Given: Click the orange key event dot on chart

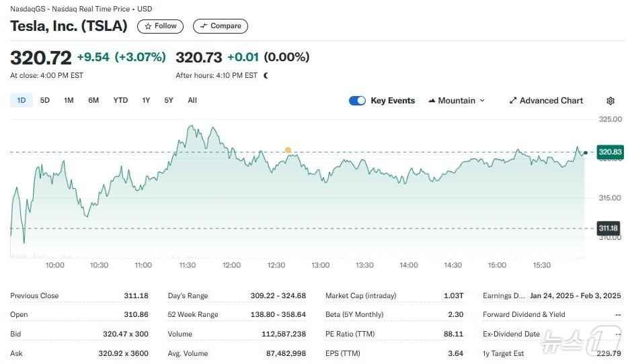Looking at the screenshot, I should click(x=288, y=150).
